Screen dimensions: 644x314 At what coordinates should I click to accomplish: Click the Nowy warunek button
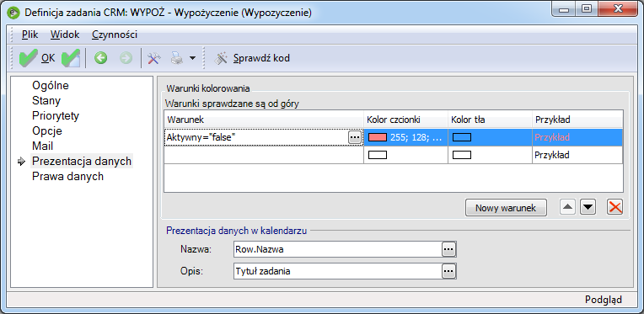point(506,208)
